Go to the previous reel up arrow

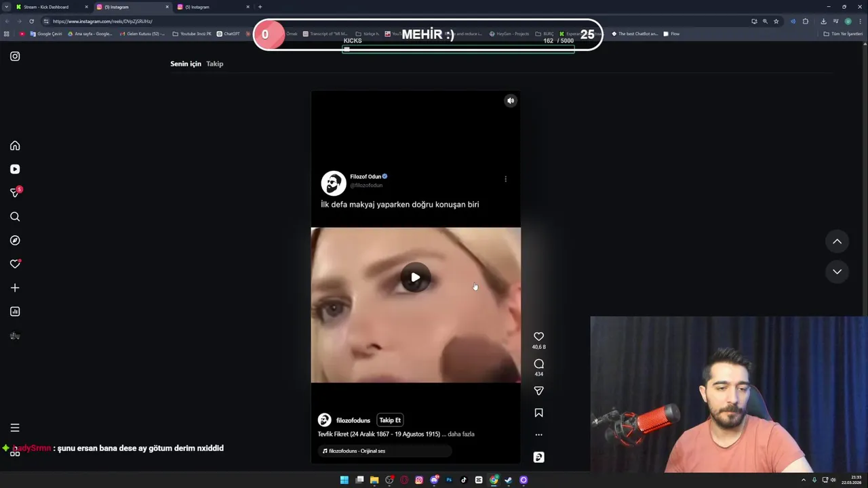837,241
